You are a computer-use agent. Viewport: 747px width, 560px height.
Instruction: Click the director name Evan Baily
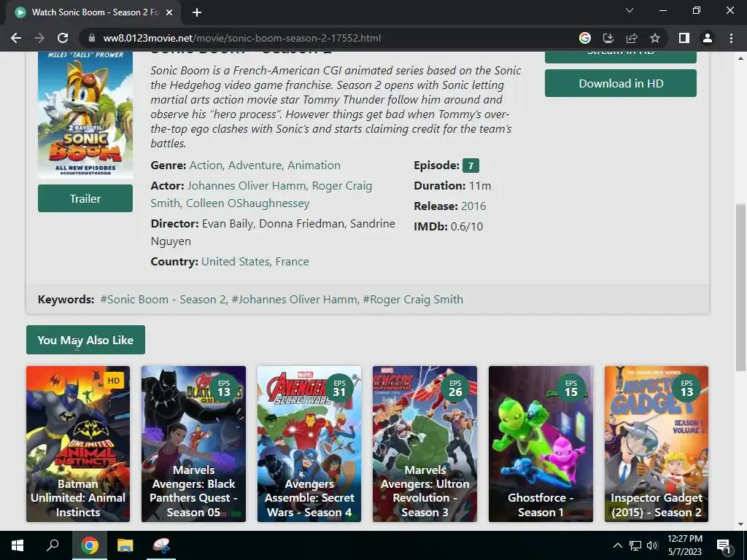(x=228, y=224)
